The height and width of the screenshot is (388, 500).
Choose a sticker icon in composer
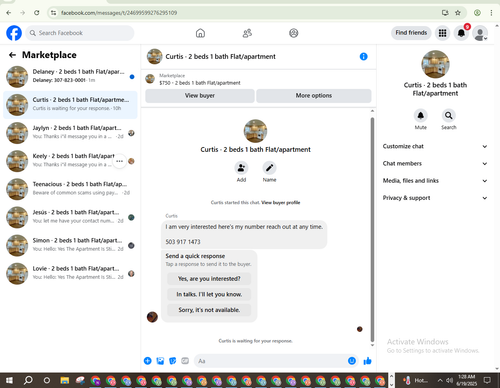173,361
